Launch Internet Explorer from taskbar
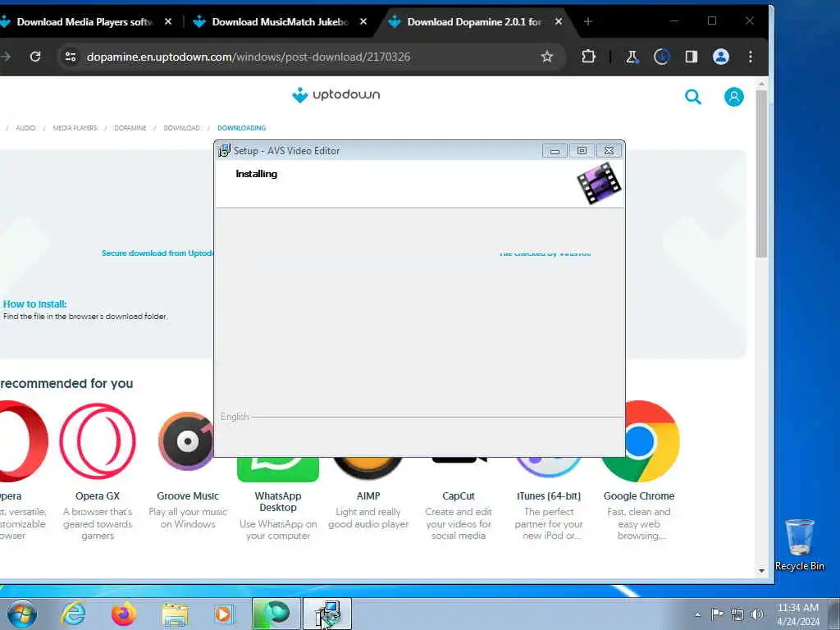Image resolution: width=840 pixels, height=630 pixels. pyautogui.click(x=73, y=614)
